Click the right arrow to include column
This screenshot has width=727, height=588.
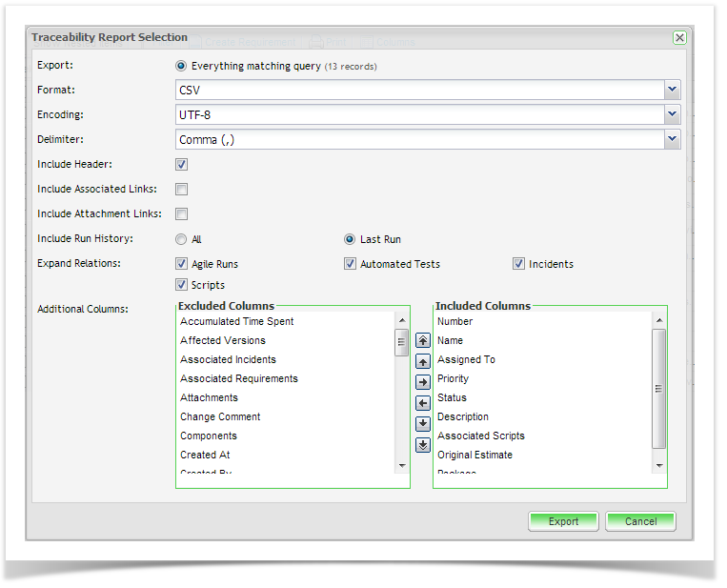point(423,382)
